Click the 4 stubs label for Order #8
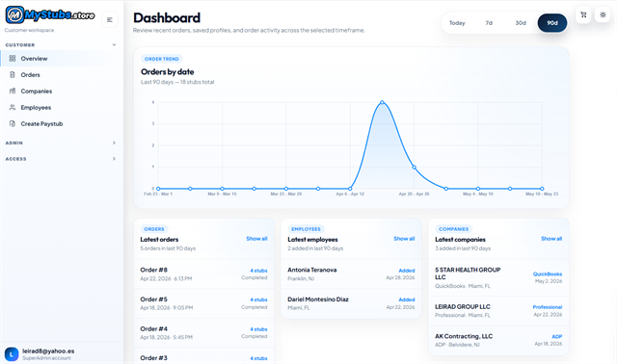 (x=258, y=271)
